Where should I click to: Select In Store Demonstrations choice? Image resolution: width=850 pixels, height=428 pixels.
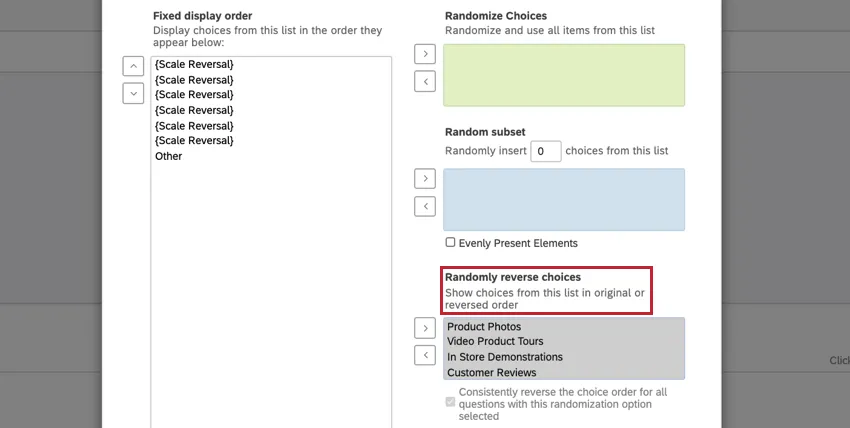505,357
